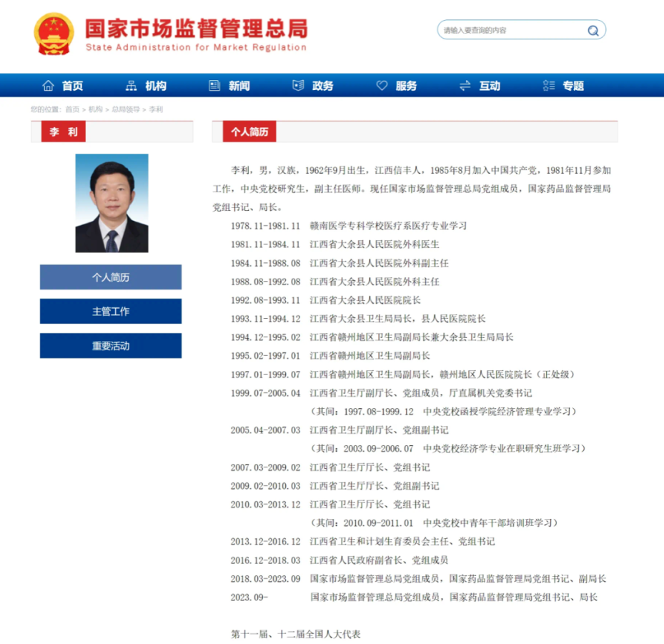Click the heart icon beside 服务

(382, 86)
